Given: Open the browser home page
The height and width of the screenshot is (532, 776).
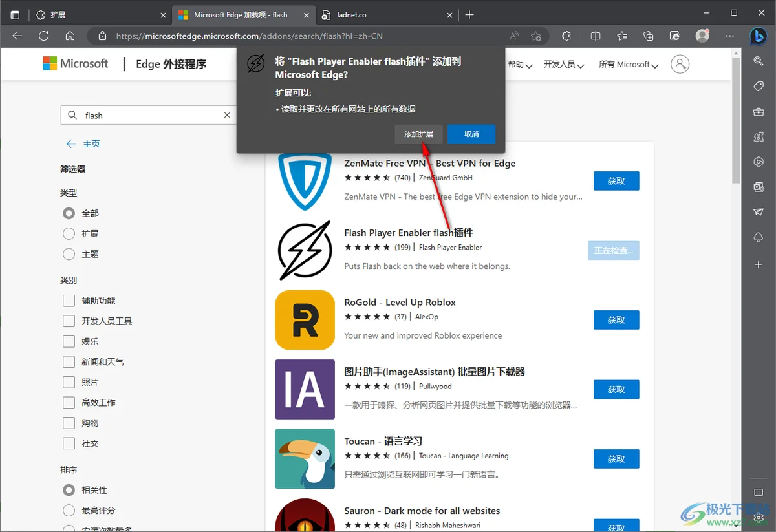Looking at the screenshot, I should tap(70, 36).
